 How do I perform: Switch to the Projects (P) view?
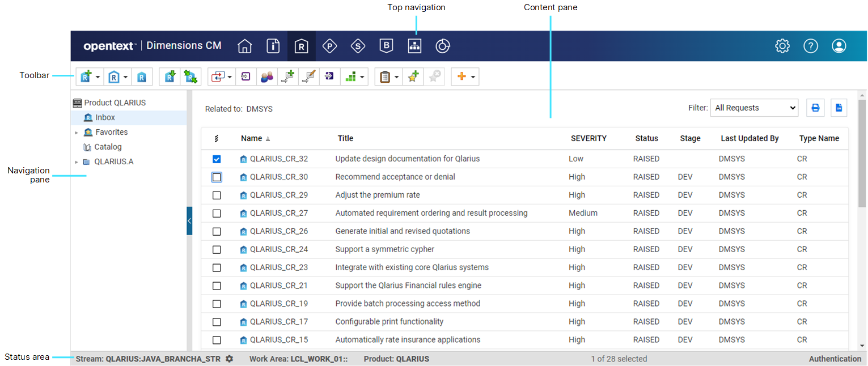[329, 46]
